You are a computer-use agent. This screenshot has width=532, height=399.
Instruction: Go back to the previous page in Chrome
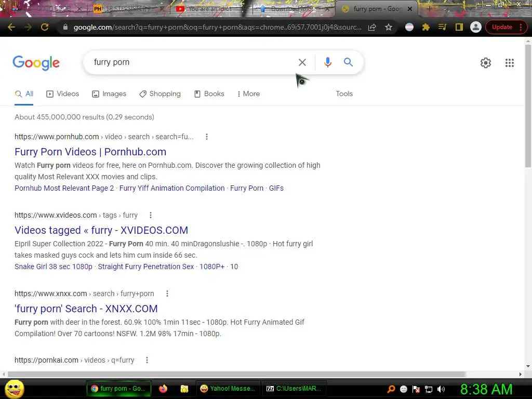pyautogui.click(x=11, y=27)
